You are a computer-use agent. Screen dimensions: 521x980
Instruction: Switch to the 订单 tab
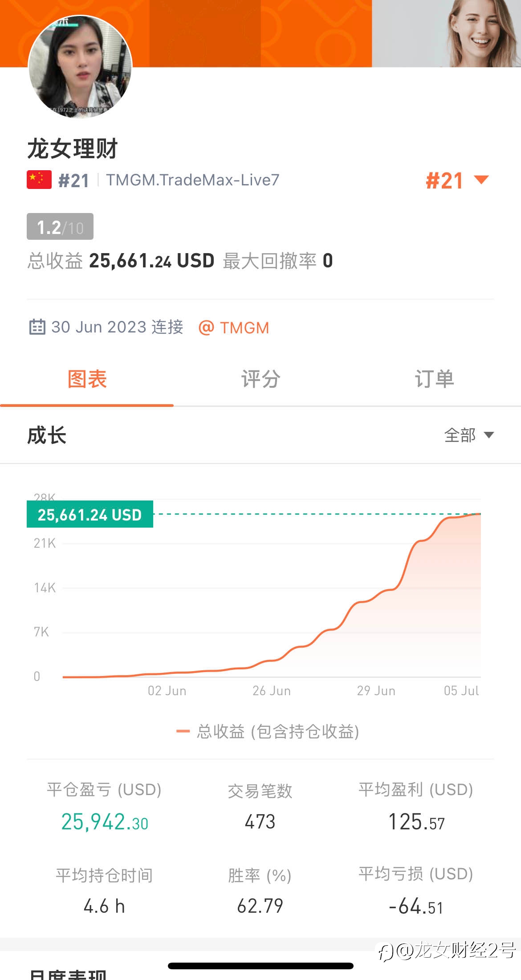pyautogui.click(x=434, y=379)
